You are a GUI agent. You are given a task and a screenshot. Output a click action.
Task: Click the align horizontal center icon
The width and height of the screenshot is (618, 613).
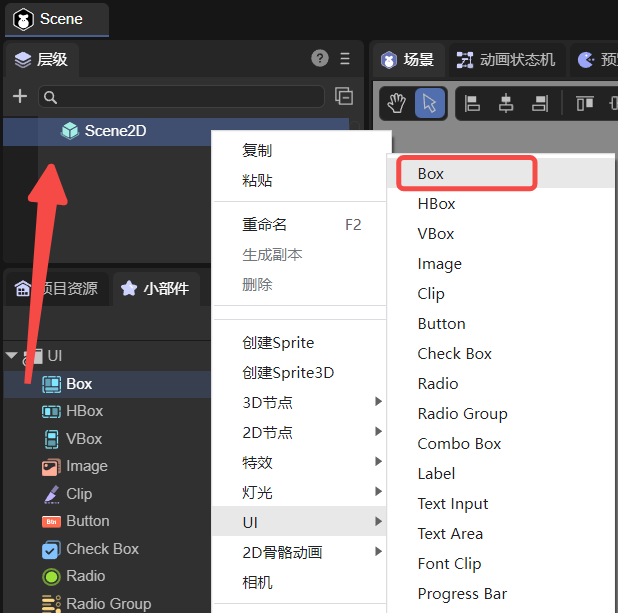tap(506, 103)
